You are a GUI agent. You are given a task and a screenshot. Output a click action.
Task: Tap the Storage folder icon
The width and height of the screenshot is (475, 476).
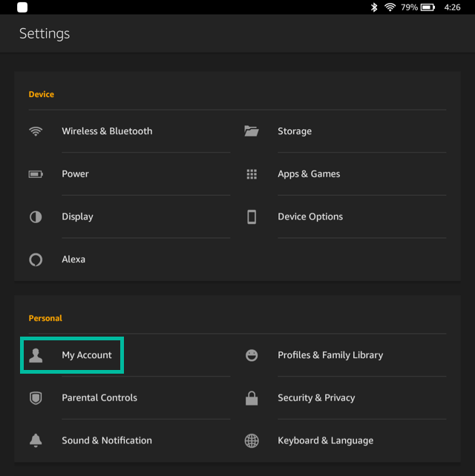252,131
